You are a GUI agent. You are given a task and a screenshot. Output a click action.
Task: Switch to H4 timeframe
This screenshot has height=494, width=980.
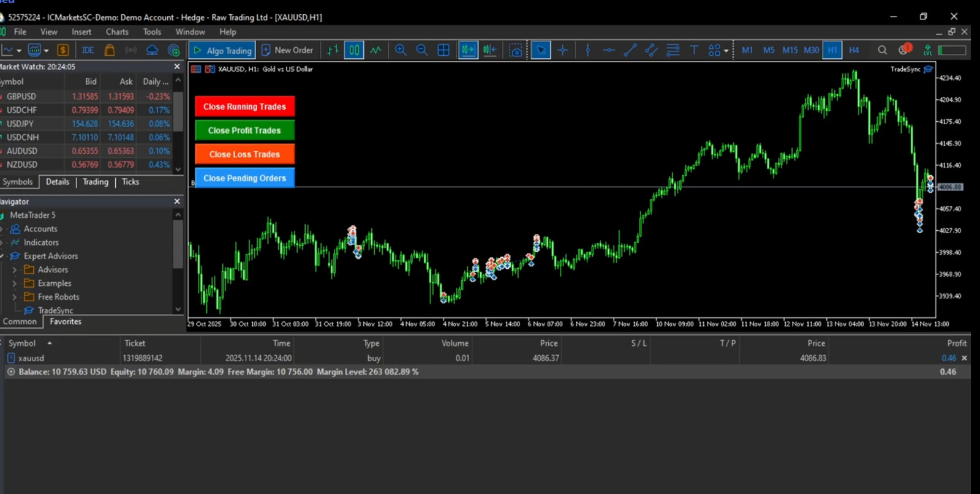click(854, 50)
